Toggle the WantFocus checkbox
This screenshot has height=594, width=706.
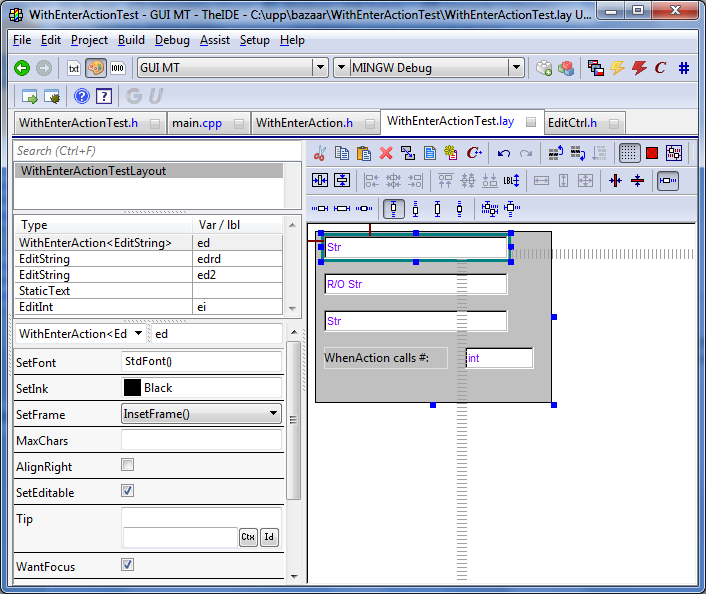(127, 565)
